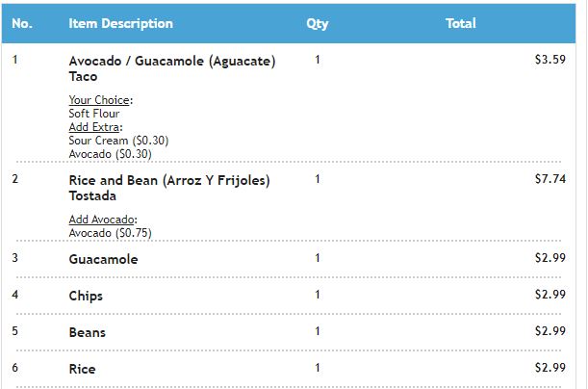Click the Total column header
Viewport: 588px width, 389px height.
[x=461, y=24]
